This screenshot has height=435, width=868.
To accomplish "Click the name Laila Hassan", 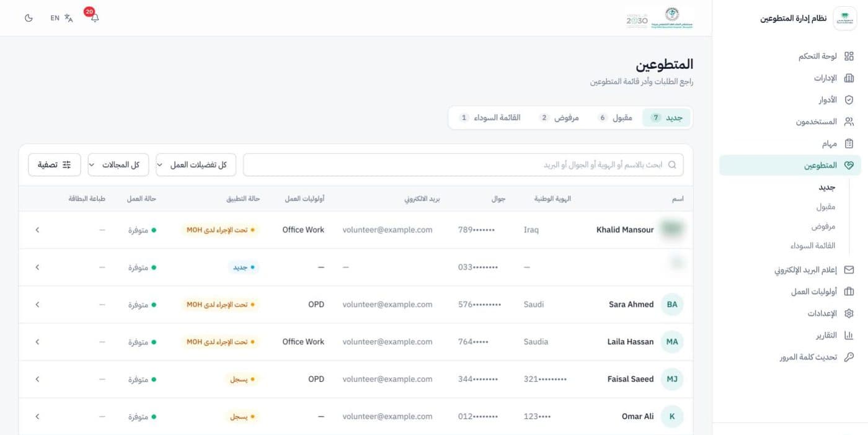I will (x=631, y=341).
